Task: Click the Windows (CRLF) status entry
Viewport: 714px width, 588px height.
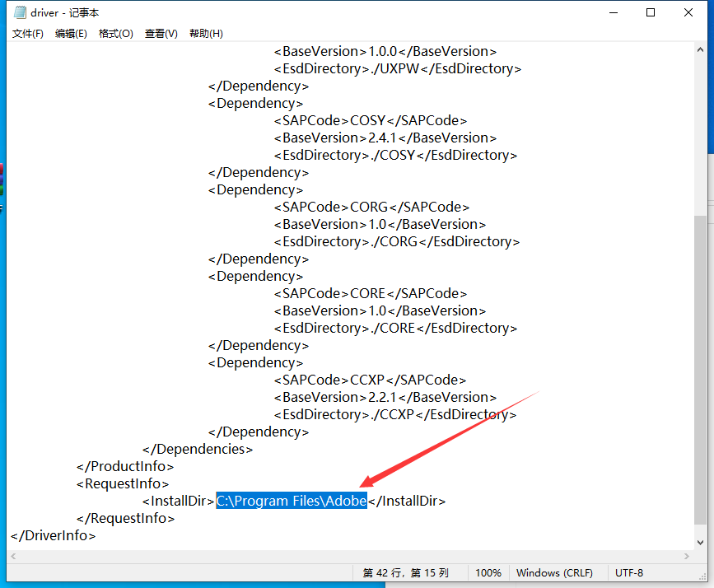Action: coord(554,573)
